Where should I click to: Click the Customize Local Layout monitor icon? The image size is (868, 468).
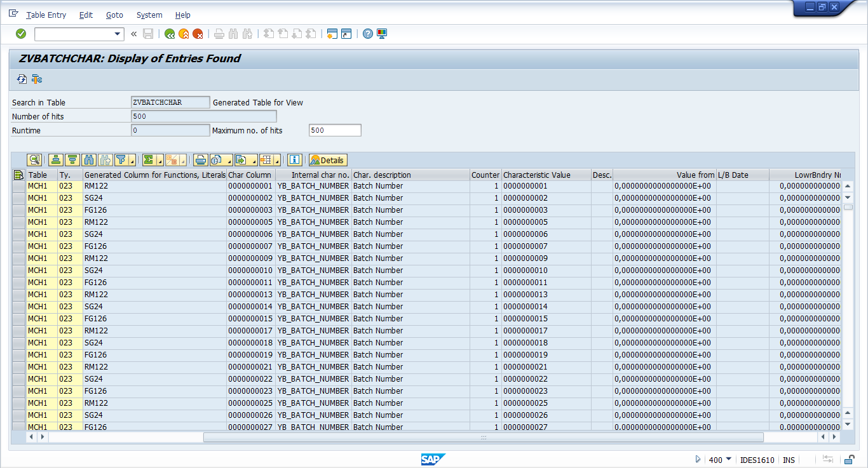pyautogui.click(x=382, y=34)
